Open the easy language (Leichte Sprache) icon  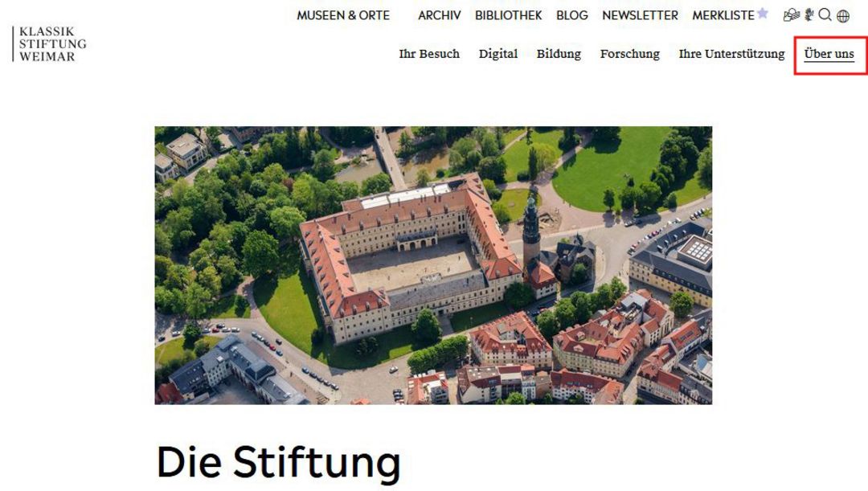(x=792, y=15)
